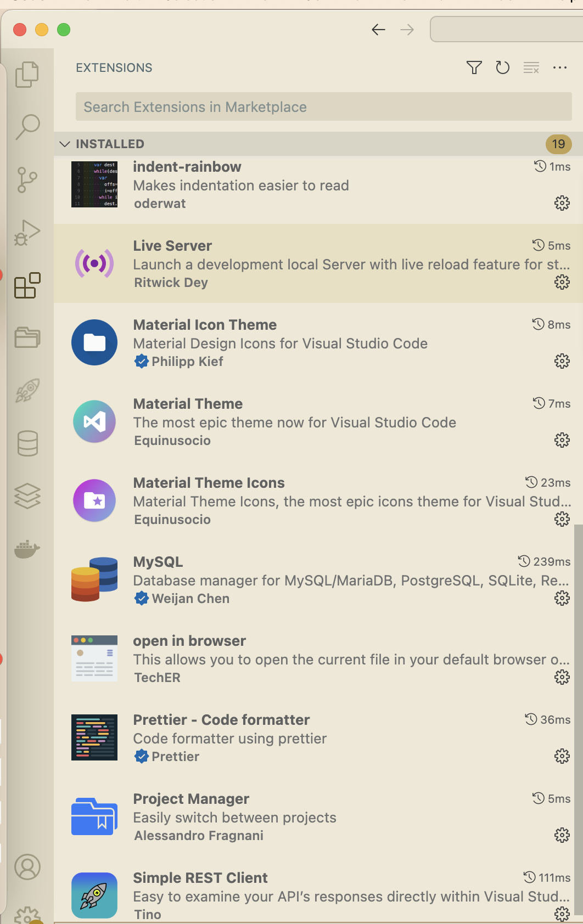Select the Live Server extension title
Viewport: 583px width, 924px height.
(172, 246)
